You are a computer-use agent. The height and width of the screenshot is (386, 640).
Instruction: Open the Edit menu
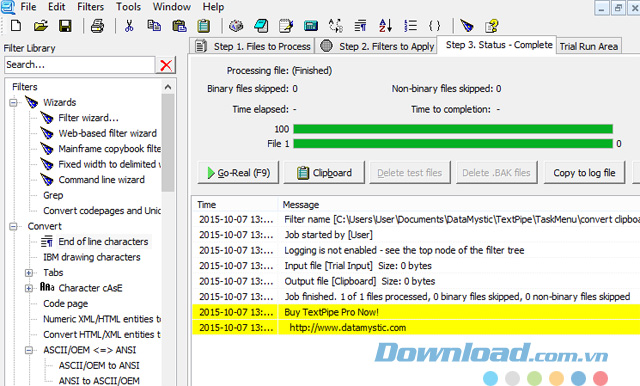pos(56,7)
